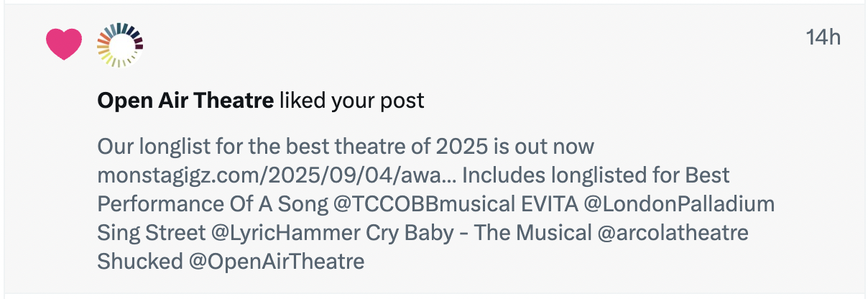Open the monstagigz.com link
This screenshot has height=299, width=868.
point(266,175)
